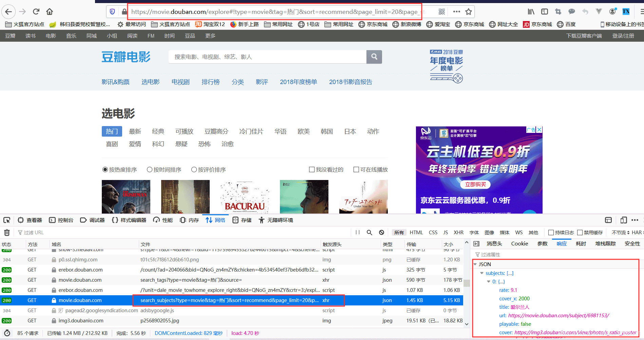Open the Firefox library icon
Screen dimensions: 644x340
pyautogui.click(x=531, y=11)
